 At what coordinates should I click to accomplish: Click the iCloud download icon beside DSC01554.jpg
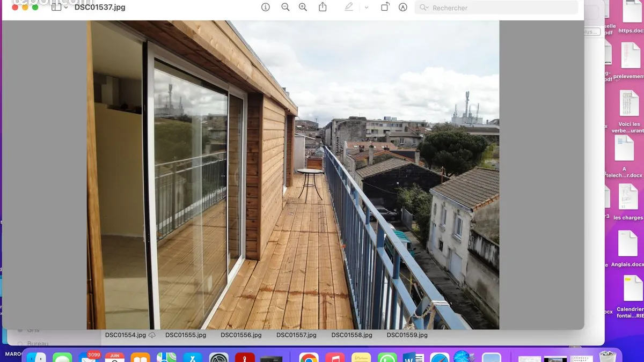pyautogui.click(x=152, y=335)
